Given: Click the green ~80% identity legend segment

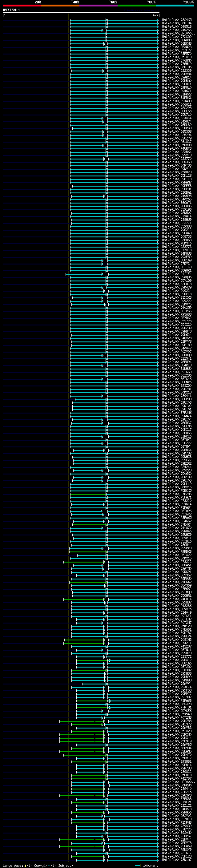Looking at the screenshot, I should 137,6.
